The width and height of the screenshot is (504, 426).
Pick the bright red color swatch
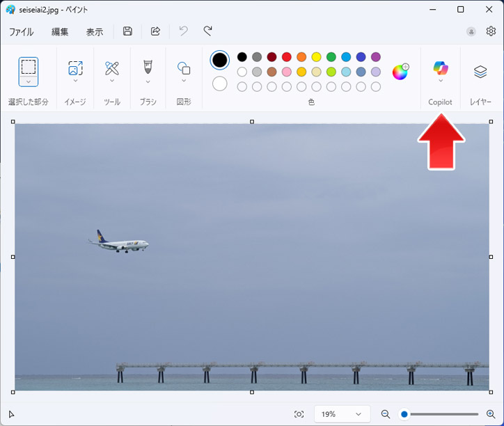pos(286,57)
